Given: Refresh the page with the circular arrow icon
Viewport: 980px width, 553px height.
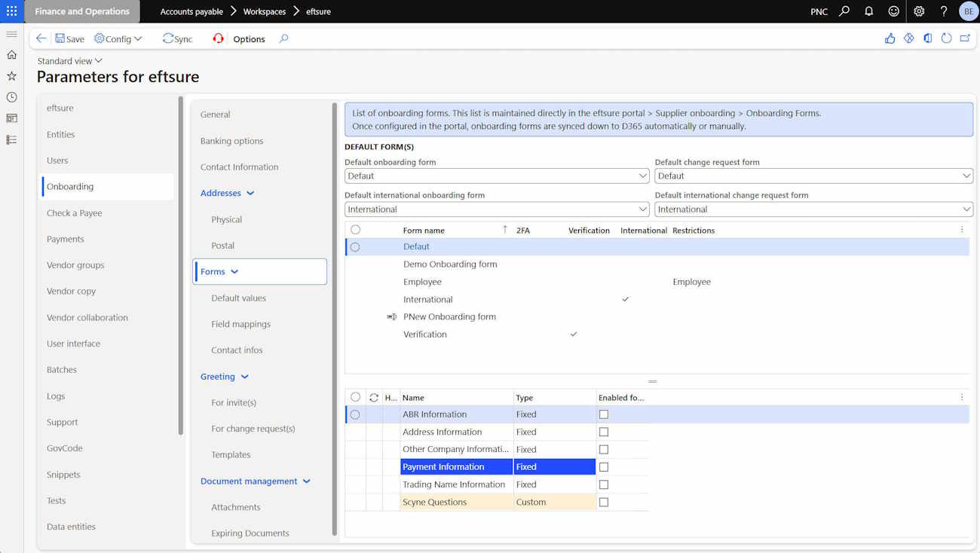Looking at the screenshot, I should 946,38.
